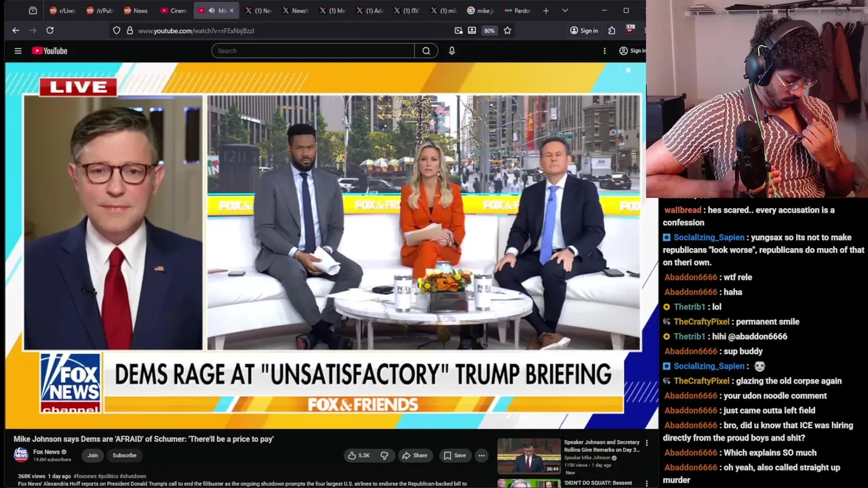
Task: Click YouTube Sign in button
Action: tap(632, 51)
